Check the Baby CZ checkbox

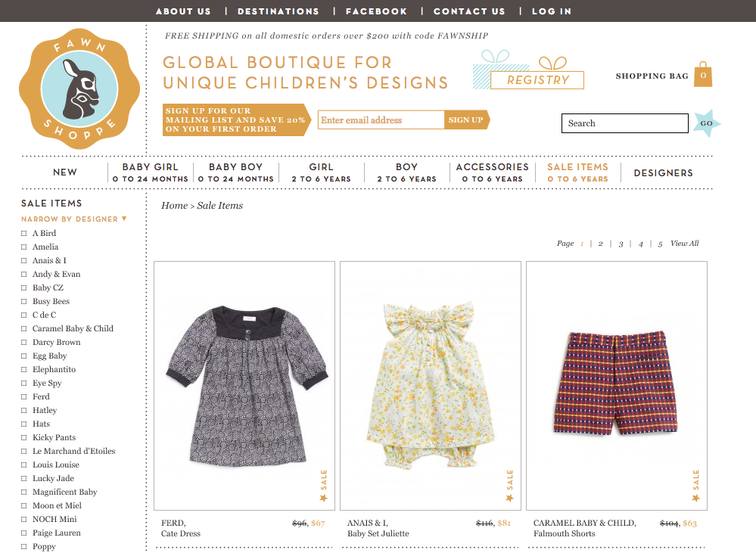click(x=23, y=287)
